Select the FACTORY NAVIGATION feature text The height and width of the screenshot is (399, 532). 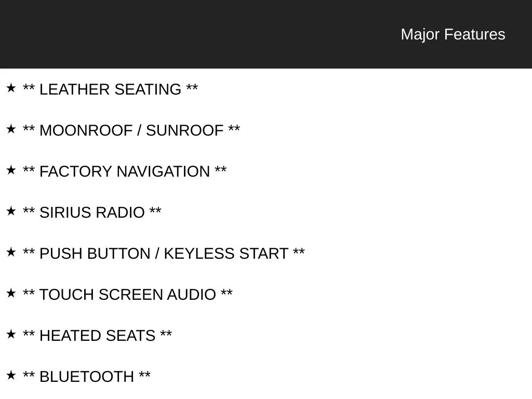125,171
